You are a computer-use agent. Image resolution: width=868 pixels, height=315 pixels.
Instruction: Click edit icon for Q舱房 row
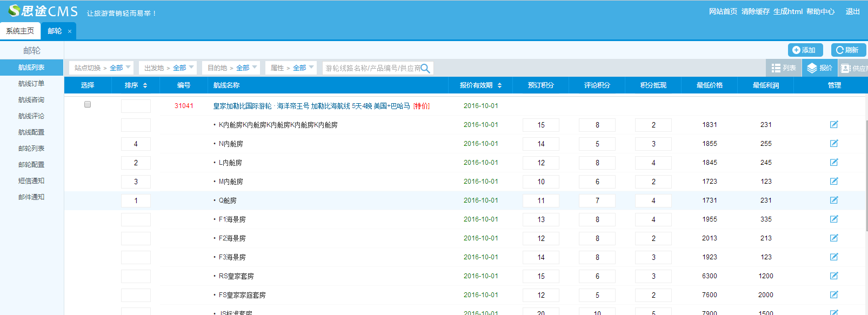click(834, 200)
